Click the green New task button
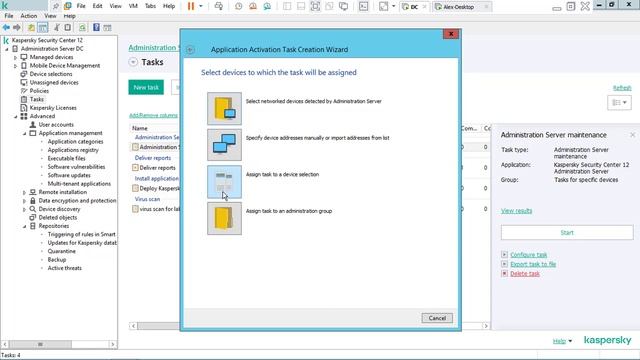 [146, 87]
